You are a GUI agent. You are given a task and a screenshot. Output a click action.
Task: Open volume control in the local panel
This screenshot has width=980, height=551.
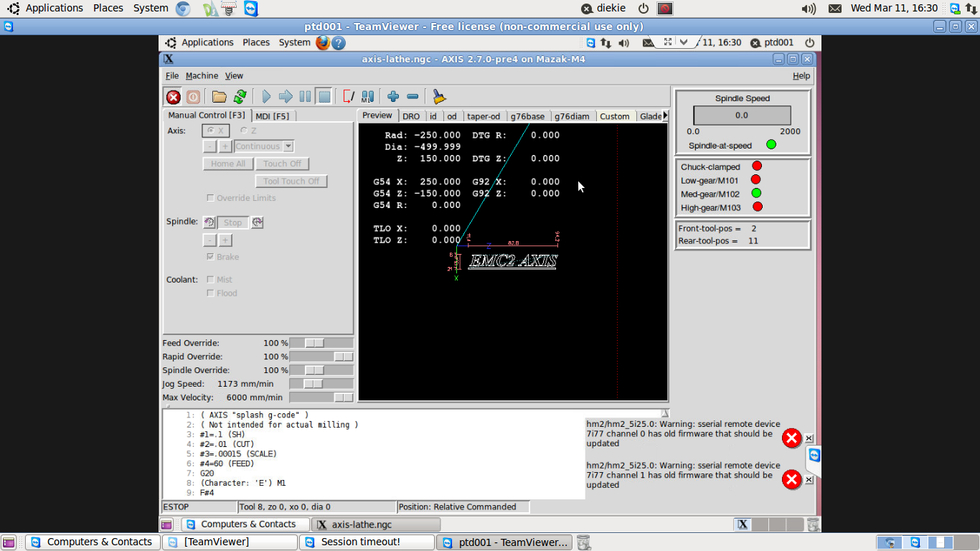(809, 9)
